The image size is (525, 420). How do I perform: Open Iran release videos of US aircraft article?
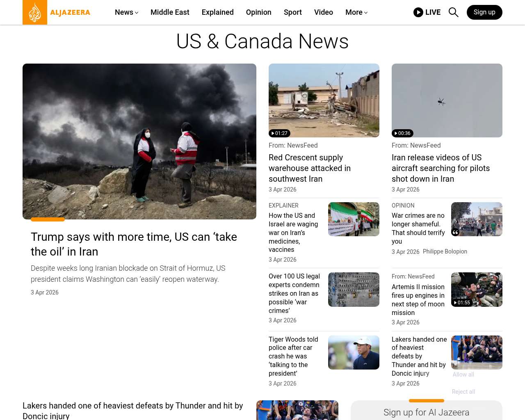pyautogui.click(x=441, y=168)
